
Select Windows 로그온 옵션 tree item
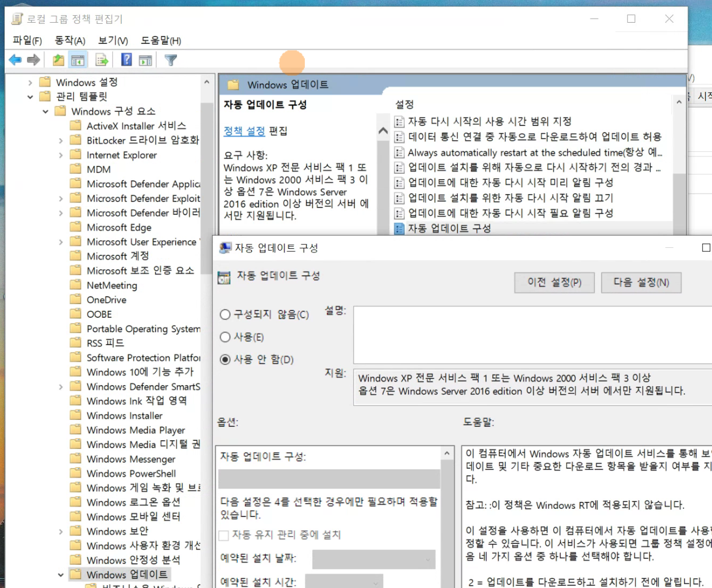pyautogui.click(x=133, y=502)
